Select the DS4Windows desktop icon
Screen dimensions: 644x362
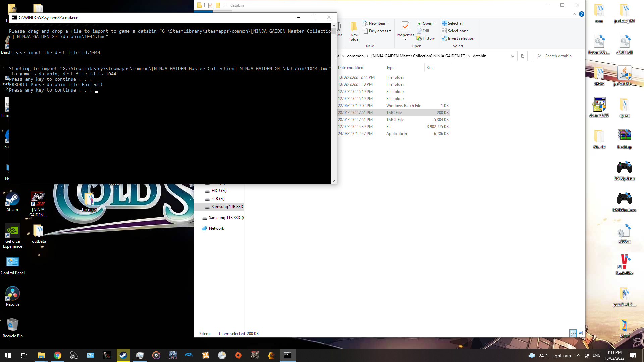pos(624,202)
